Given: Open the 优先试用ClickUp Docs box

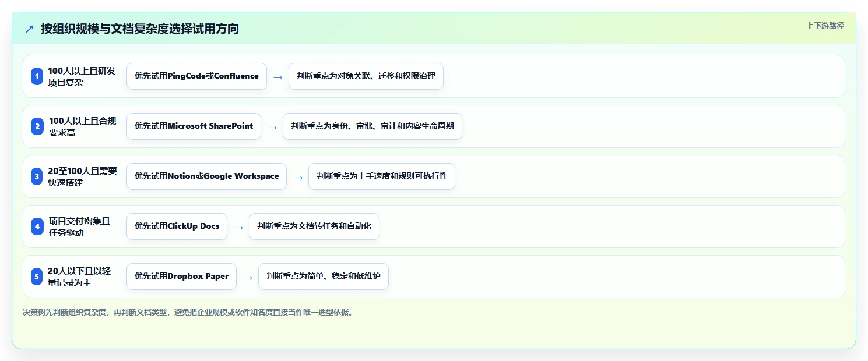Looking at the screenshot, I should [x=177, y=226].
